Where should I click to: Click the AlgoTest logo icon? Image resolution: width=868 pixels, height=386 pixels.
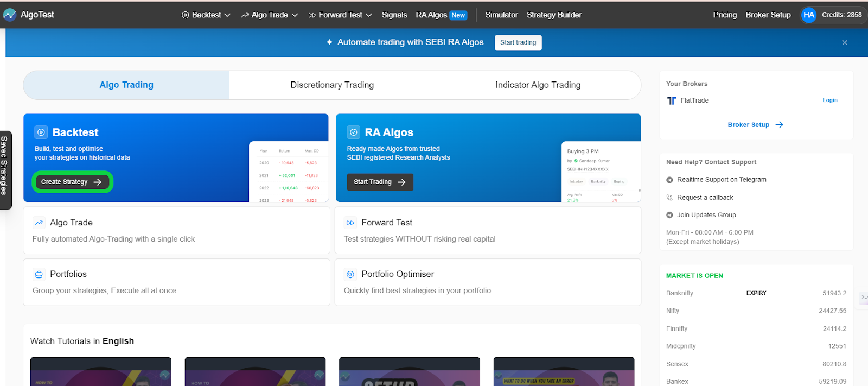click(x=10, y=15)
